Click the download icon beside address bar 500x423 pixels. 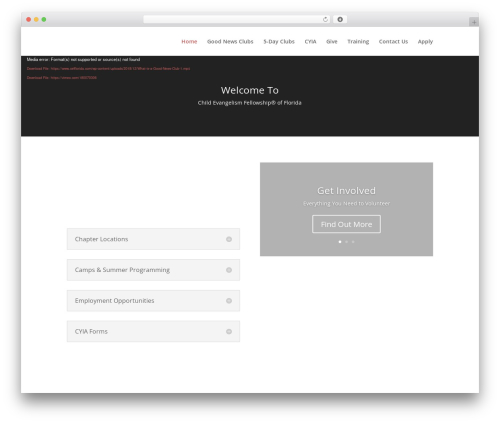(340, 19)
